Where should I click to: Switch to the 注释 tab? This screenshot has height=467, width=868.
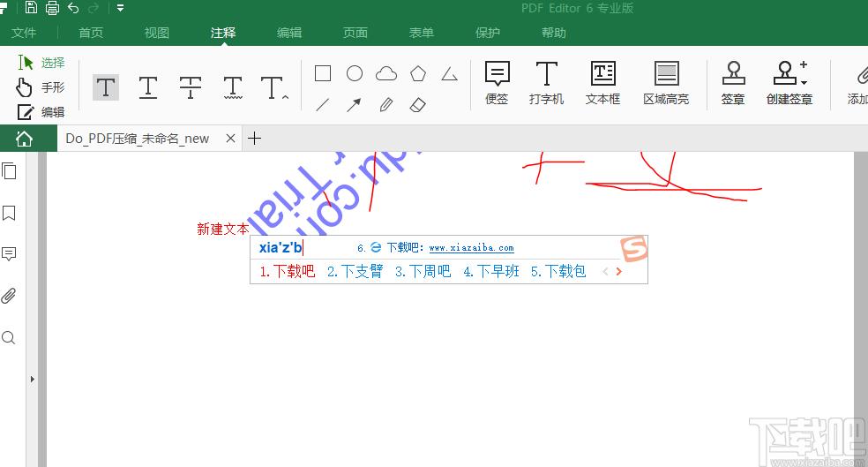(223, 33)
